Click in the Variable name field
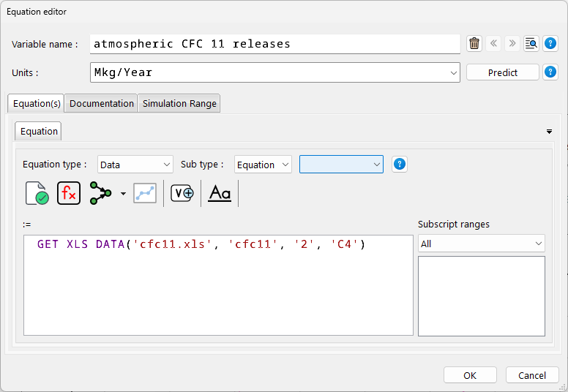568x392 pixels. click(274, 44)
